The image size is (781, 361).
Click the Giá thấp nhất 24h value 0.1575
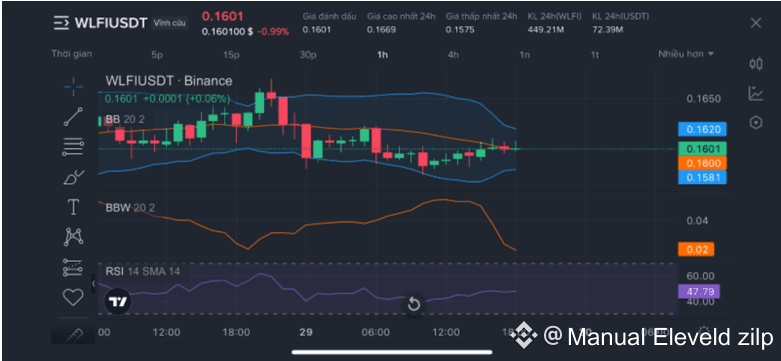[460, 30]
